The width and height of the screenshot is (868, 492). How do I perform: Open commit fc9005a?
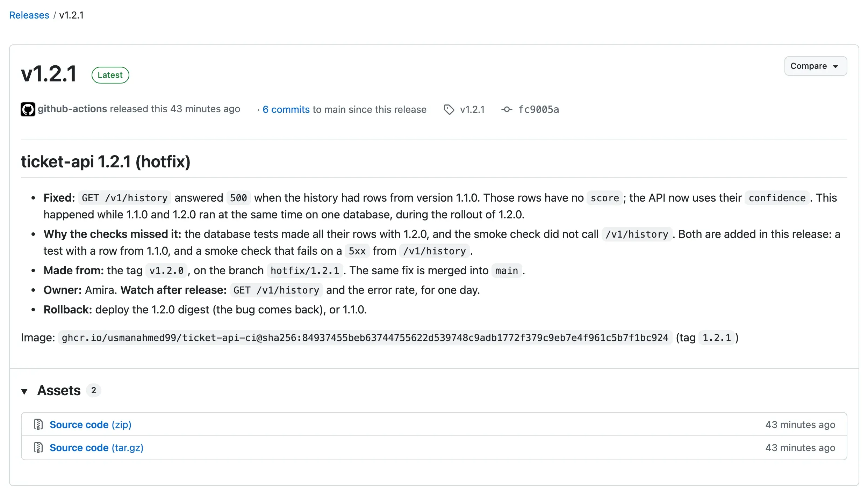[x=538, y=110]
